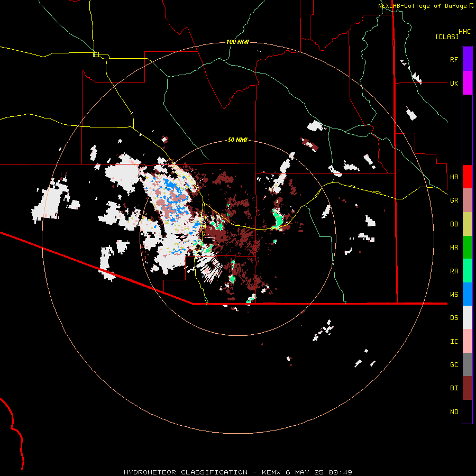Screen dimensions: 476x476
Task: Click the 100 NMI range ring label
Action: point(237,42)
